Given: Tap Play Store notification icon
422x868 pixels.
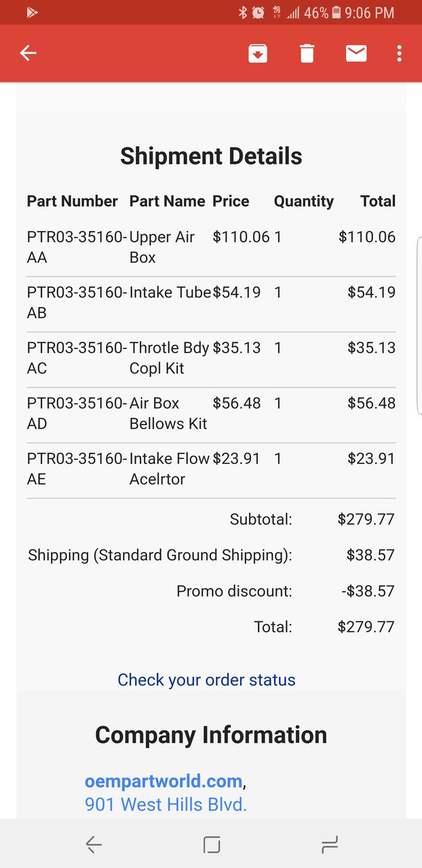Looking at the screenshot, I should pos(32,12).
